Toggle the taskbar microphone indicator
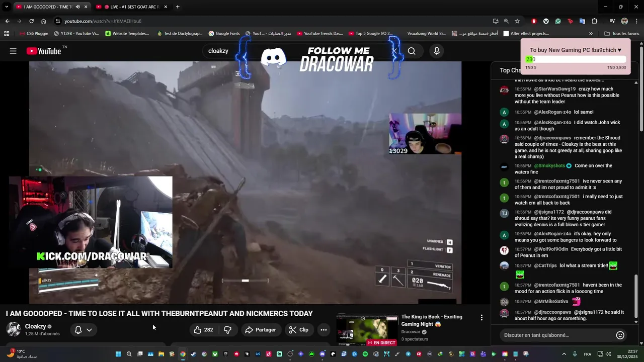 tap(575, 354)
